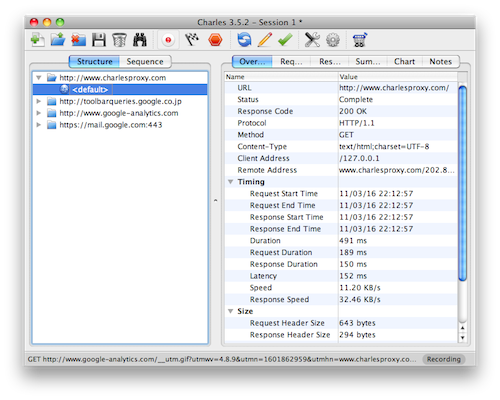Open the Chart tab
500x400 pixels.
pyautogui.click(x=404, y=62)
